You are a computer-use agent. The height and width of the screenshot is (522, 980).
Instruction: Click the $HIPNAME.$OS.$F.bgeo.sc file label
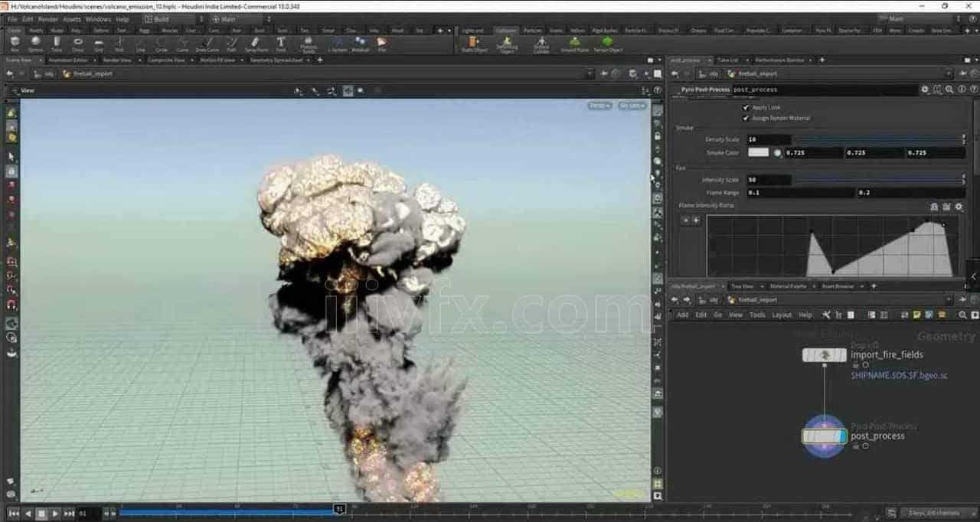(899, 376)
